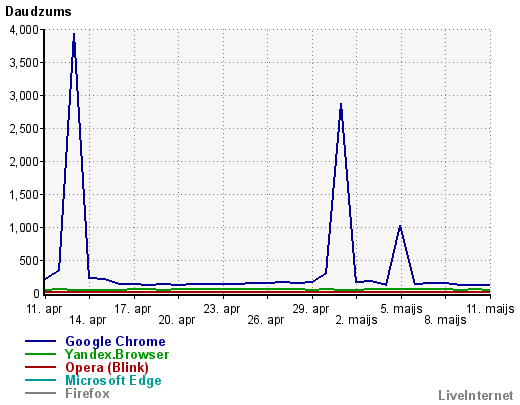Click the 2. maijs axis label
Image resolution: width=520 pixels, height=405 pixels.
coord(356,320)
